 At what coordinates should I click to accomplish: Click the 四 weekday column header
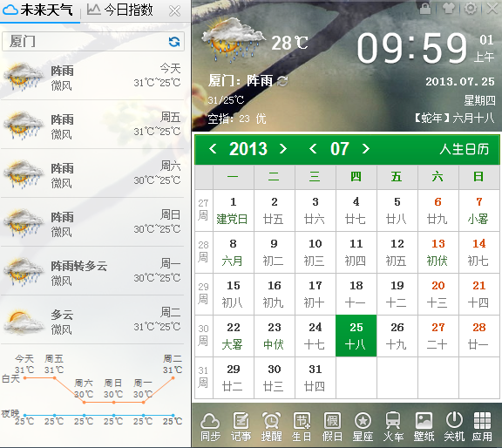[356, 176]
